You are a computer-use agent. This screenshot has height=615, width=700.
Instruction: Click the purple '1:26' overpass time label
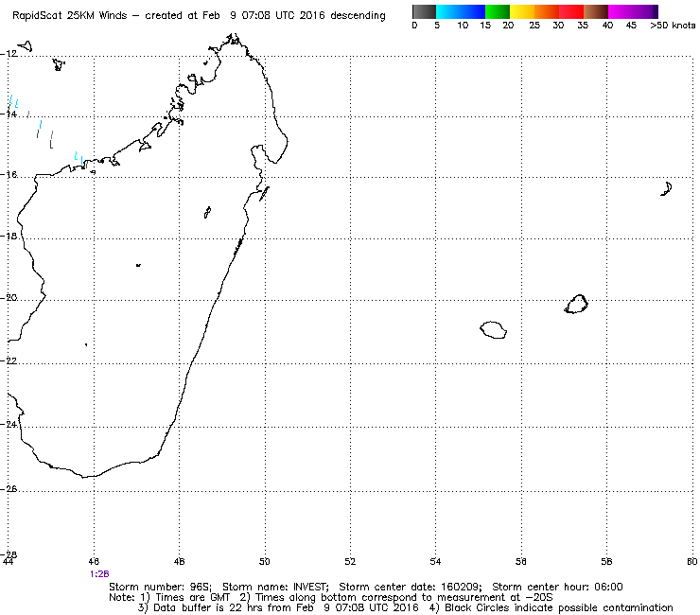pos(99,574)
